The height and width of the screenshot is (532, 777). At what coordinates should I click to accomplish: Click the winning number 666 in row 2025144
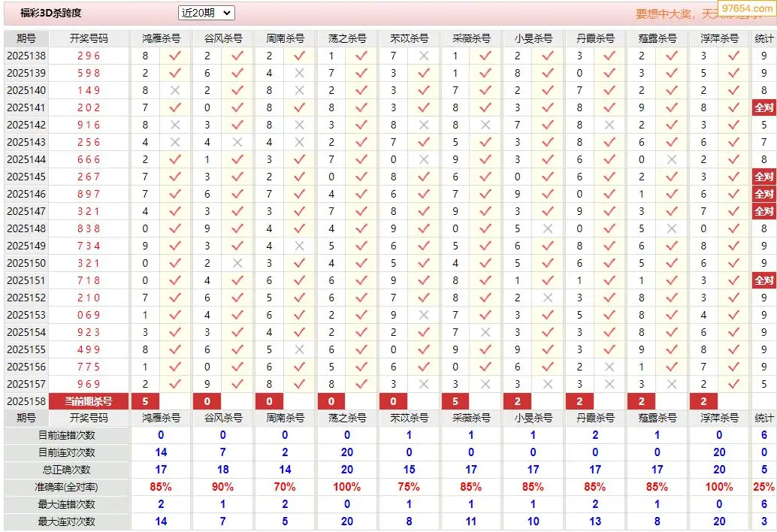89,159
